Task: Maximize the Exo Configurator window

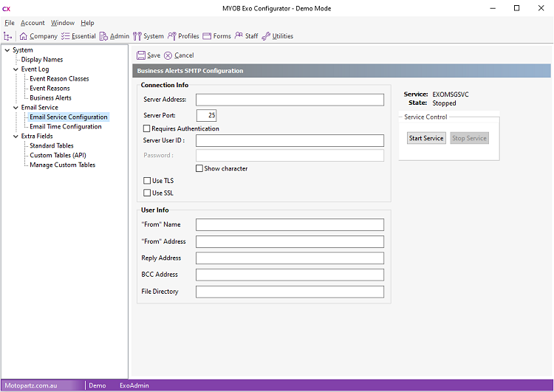Action: click(x=516, y=8)
